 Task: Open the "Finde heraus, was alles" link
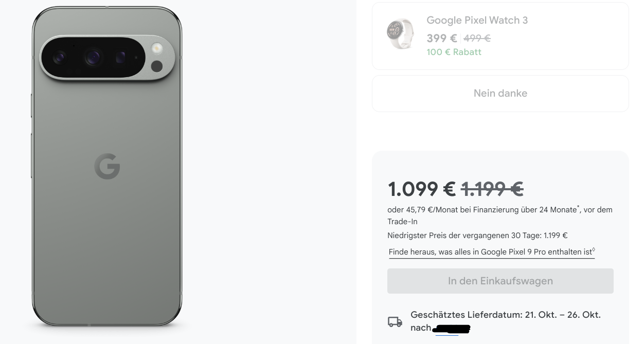(491, 252)
